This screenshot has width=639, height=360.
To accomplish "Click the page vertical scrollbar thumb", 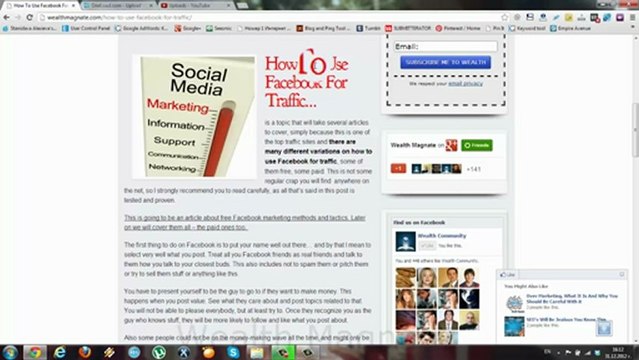I will tap(636, 130).
